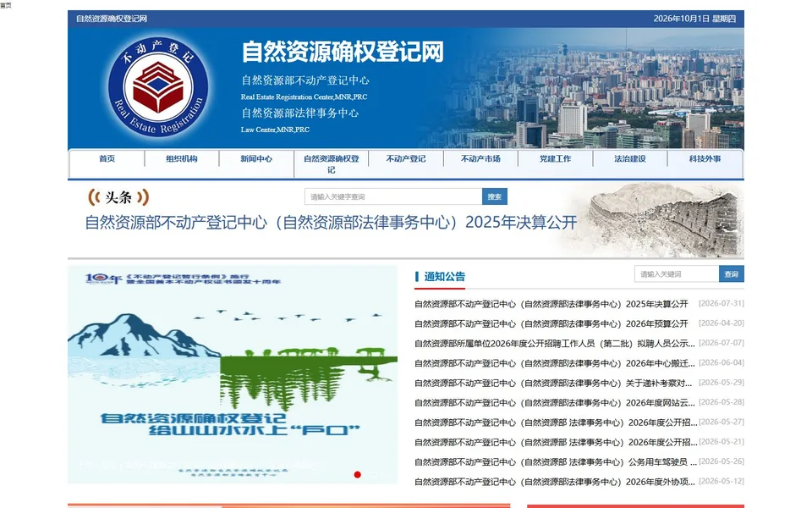The height and width of the screenshot is (508, 812).
Task: Open the 2026年度公开招 notice dated 2026-05-27
Action: (556, 422)
